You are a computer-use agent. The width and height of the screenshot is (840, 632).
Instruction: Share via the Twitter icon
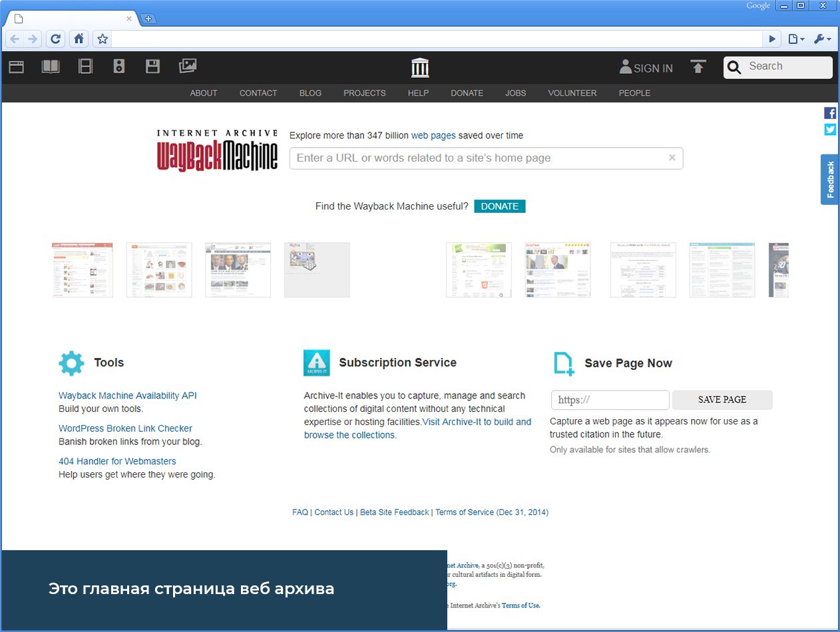point(830,130)
